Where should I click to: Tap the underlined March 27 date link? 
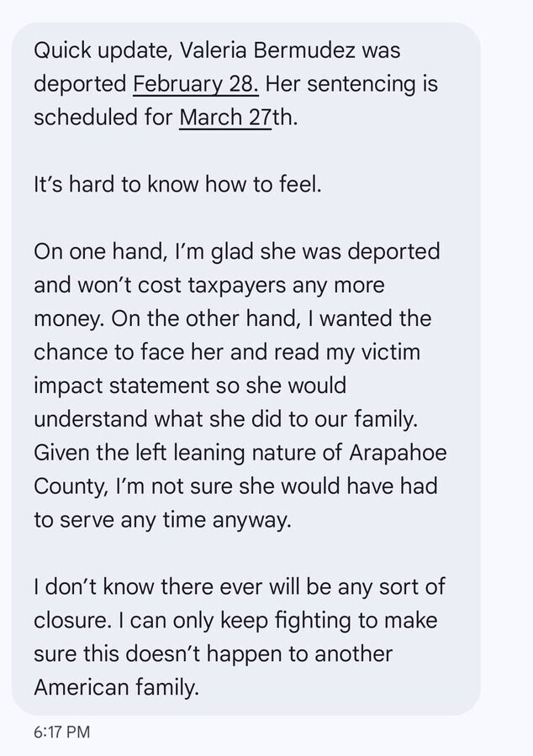click(x=224, y=118)
